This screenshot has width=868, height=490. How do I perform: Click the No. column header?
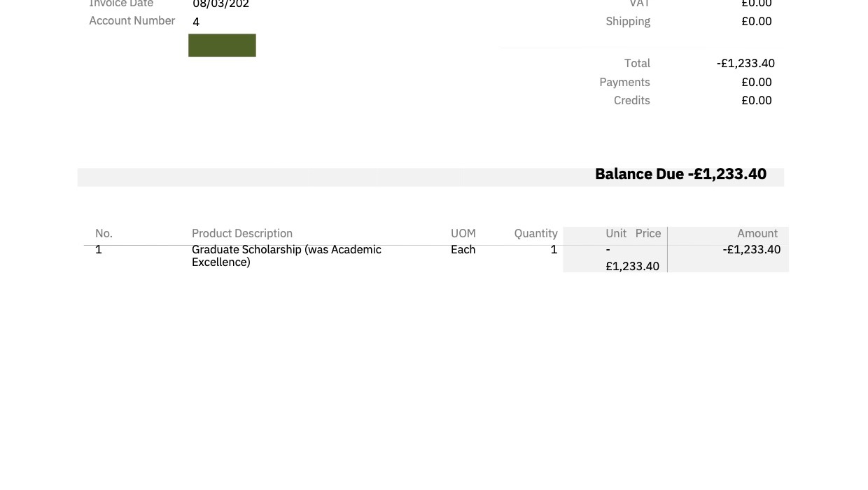pos(104,233)
